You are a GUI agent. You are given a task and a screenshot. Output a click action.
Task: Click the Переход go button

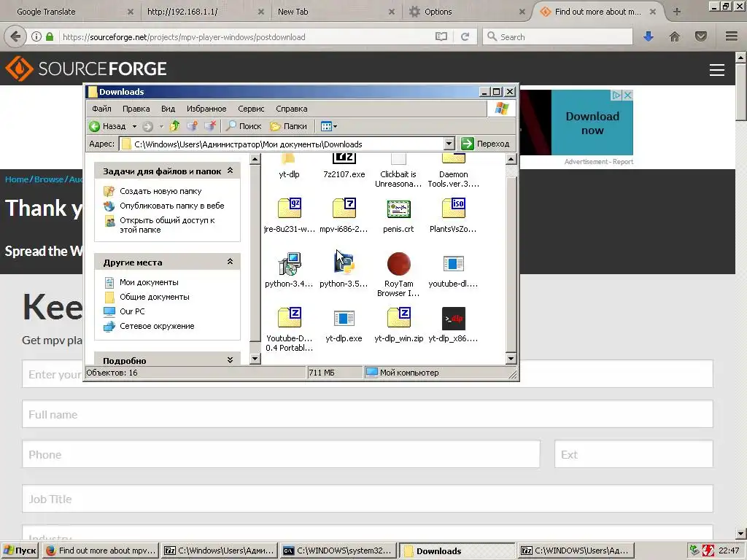485,144
